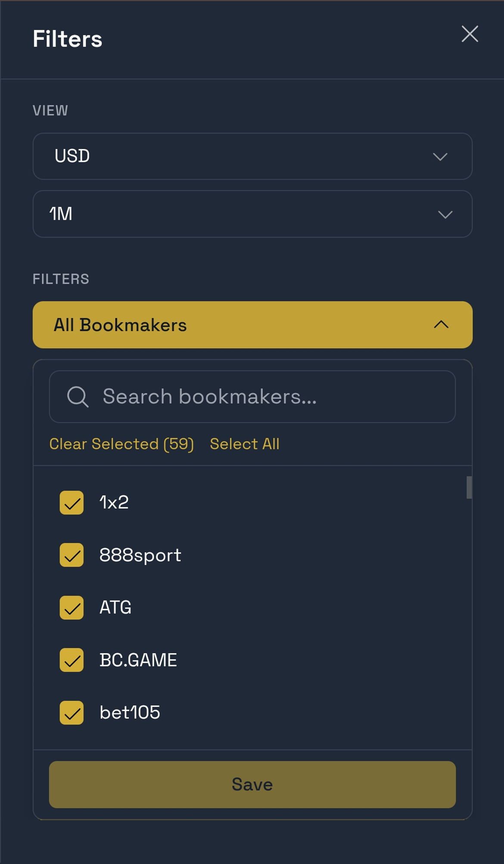Select the 888sport list item label
This screenshot has width=504, height=864.
tap(140, 555)
